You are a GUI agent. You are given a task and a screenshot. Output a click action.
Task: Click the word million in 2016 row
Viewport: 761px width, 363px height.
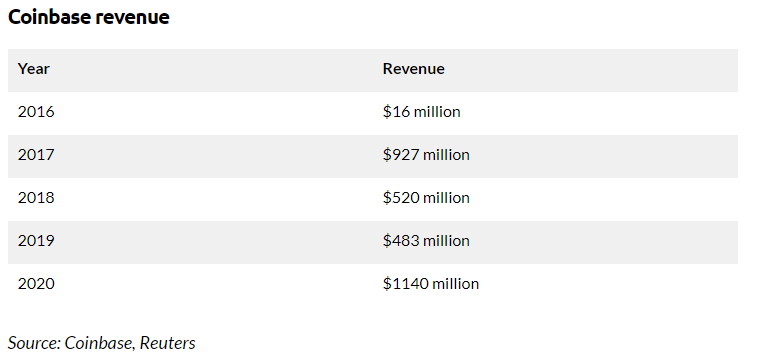click(x=437, y=112)
